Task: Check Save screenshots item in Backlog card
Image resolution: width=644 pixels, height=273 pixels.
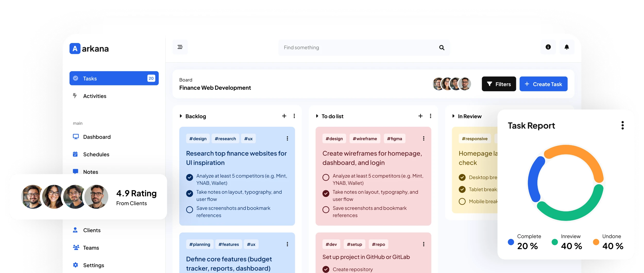Action: point(189,210)
